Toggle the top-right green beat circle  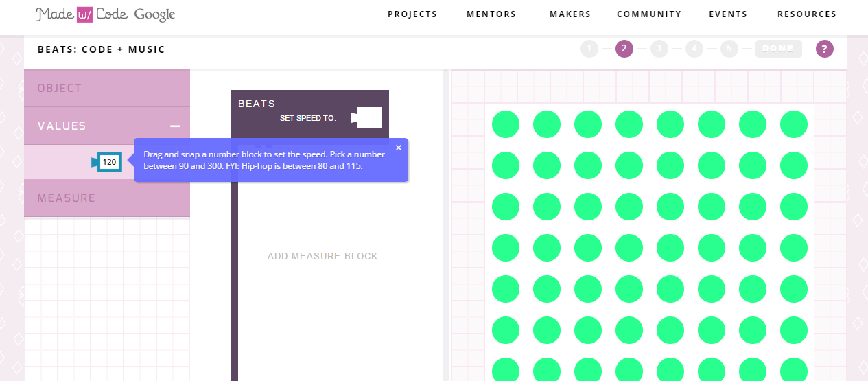(794, 124)
